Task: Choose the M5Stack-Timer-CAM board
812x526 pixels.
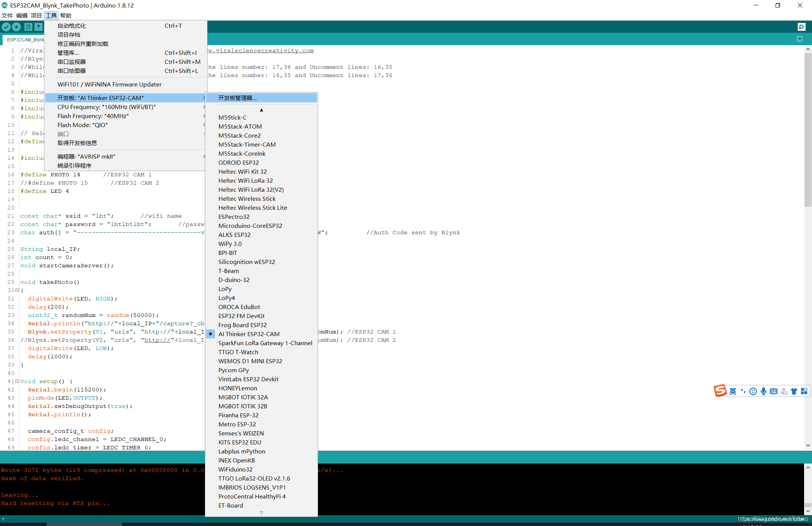Action: click(x=261, y=144)
